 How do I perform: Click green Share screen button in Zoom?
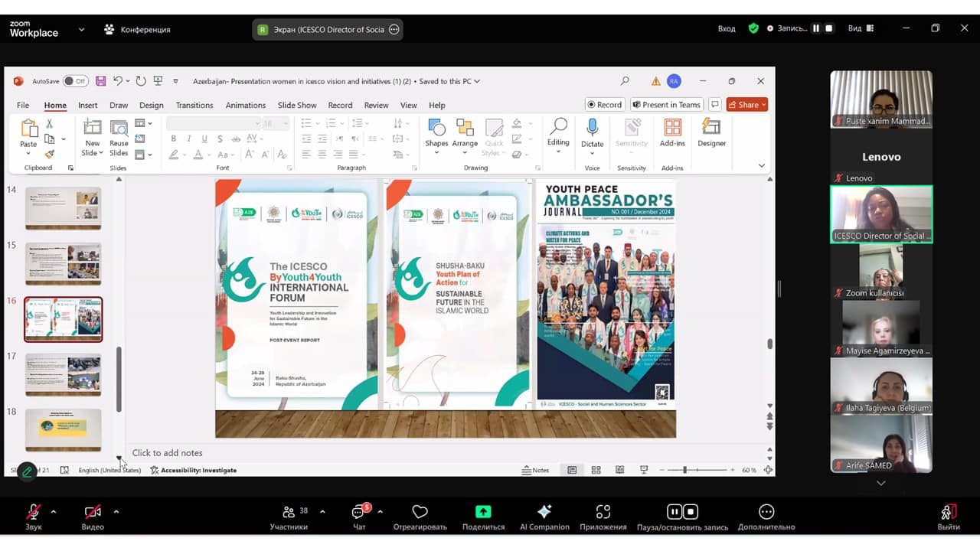[483, 517]
